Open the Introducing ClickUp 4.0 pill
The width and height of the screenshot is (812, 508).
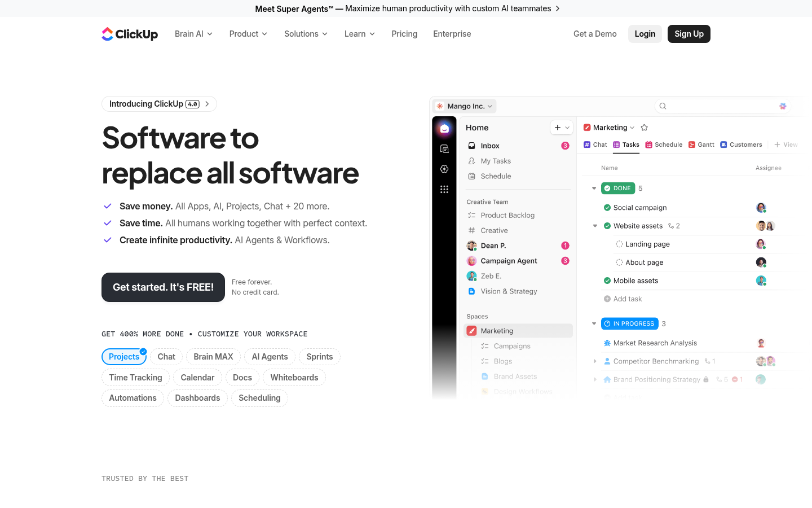click(x=159, y=104)
